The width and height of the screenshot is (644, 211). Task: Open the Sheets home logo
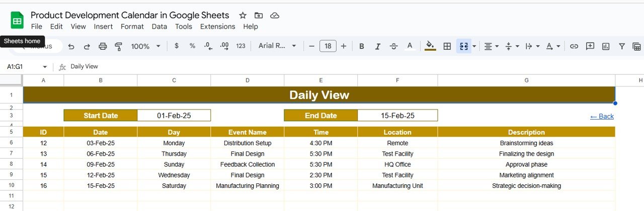click(x=17, y=21)
